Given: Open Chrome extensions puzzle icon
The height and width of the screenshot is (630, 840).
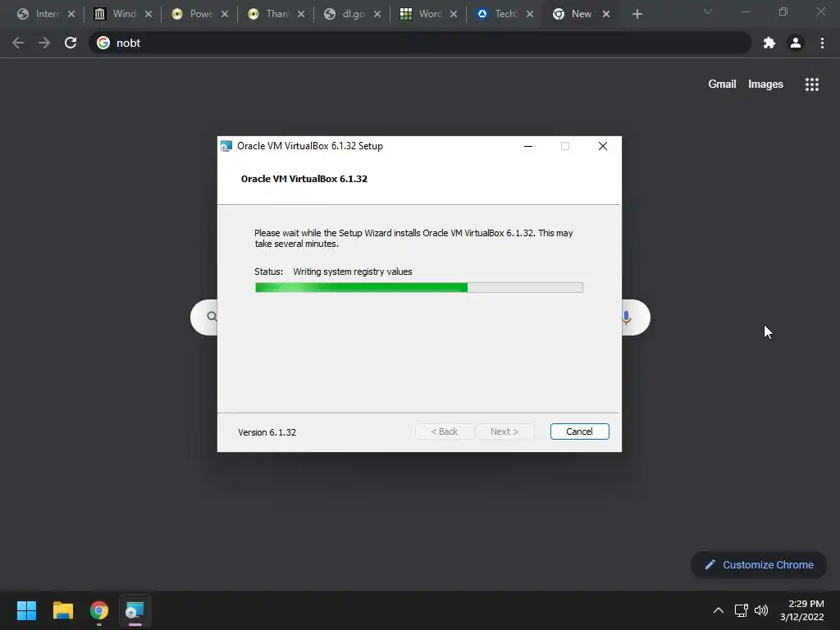Looking at the screenshot, I should (x=769, y=43).
